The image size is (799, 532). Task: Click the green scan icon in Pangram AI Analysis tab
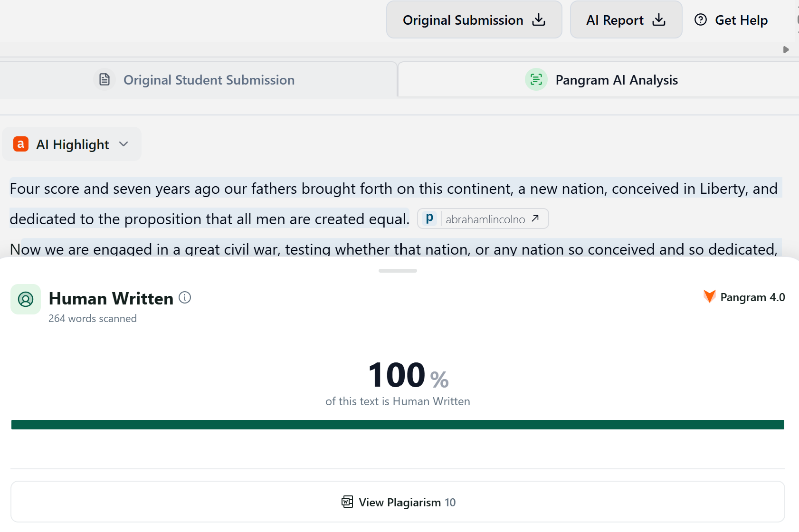(x=536, y=80)
